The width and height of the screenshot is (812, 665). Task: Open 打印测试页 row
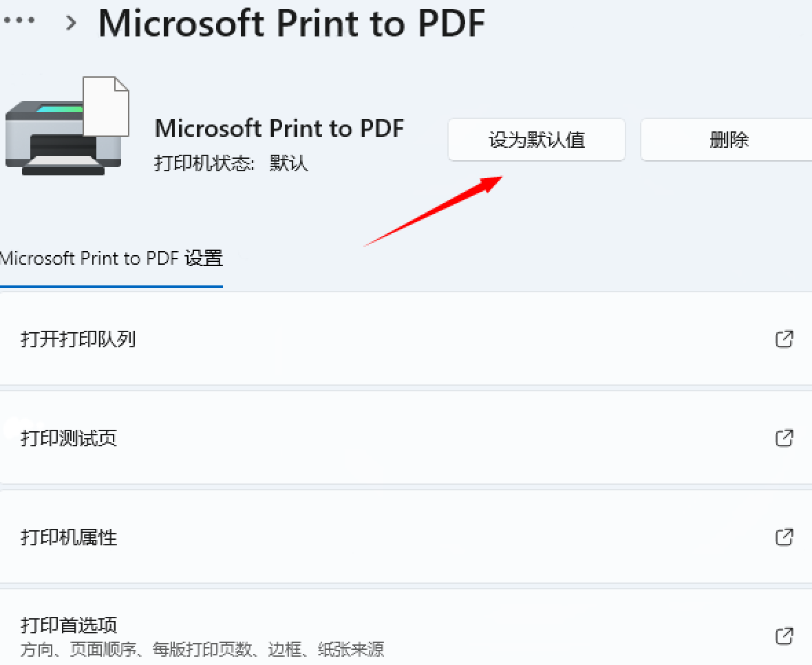click(x=406, y=438)
